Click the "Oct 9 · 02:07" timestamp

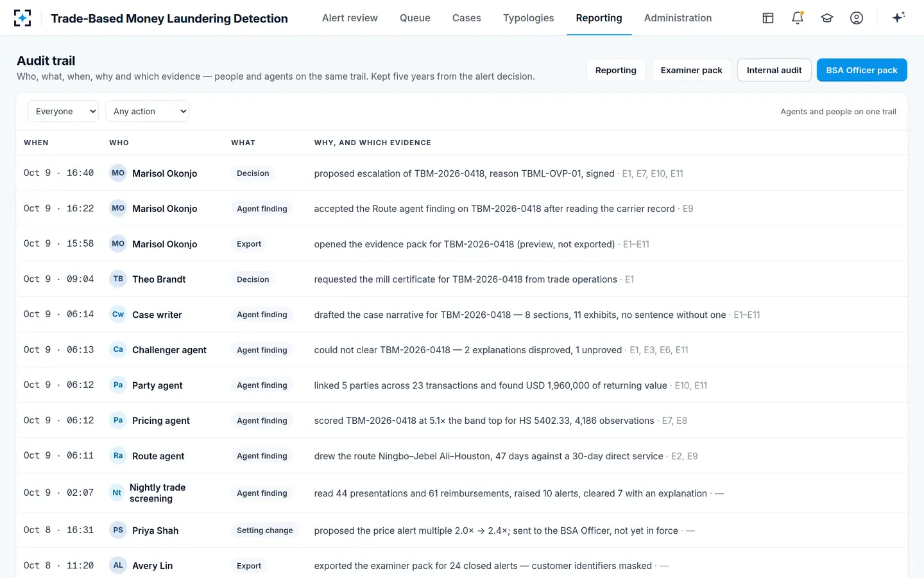(58, 493)
